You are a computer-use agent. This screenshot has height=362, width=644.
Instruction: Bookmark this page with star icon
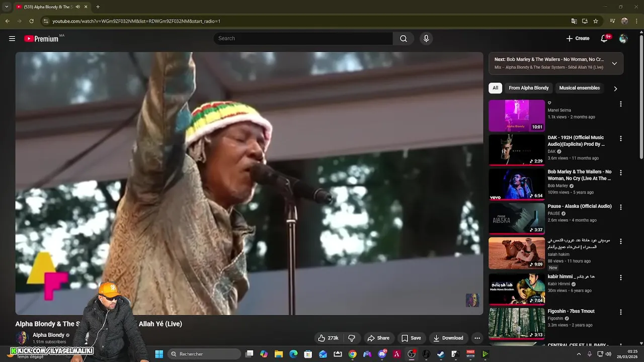596,21
